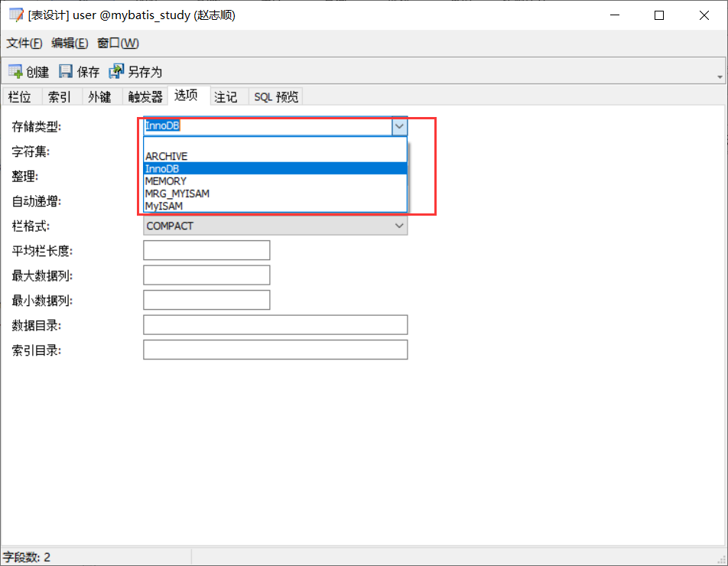Click the 最小数据列 input field

click(206, 300)
